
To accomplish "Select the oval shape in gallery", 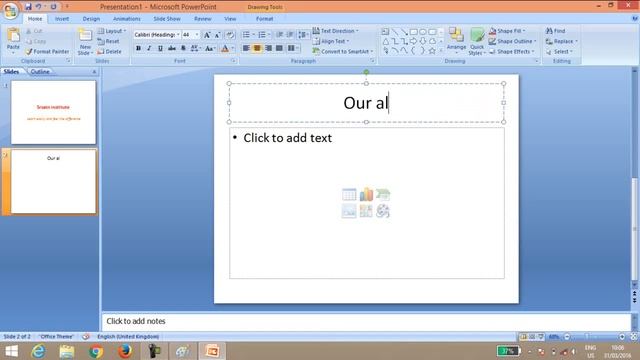I will pos(423,31).
